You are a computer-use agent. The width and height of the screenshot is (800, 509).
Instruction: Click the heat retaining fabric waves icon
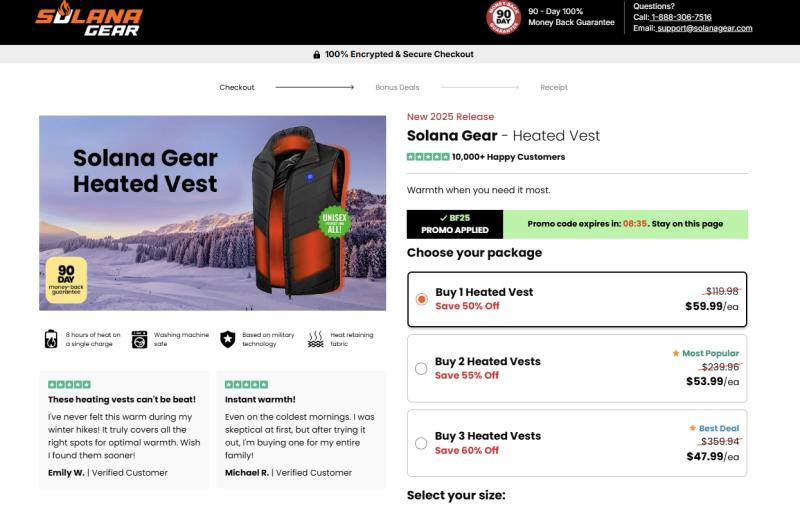[x=316, y=339]
